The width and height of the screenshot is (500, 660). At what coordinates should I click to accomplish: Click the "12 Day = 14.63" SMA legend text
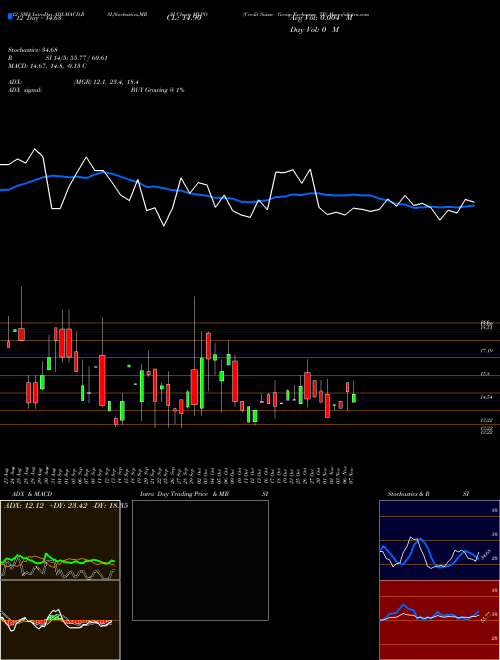pyautogui.click(x=37, y=18)
